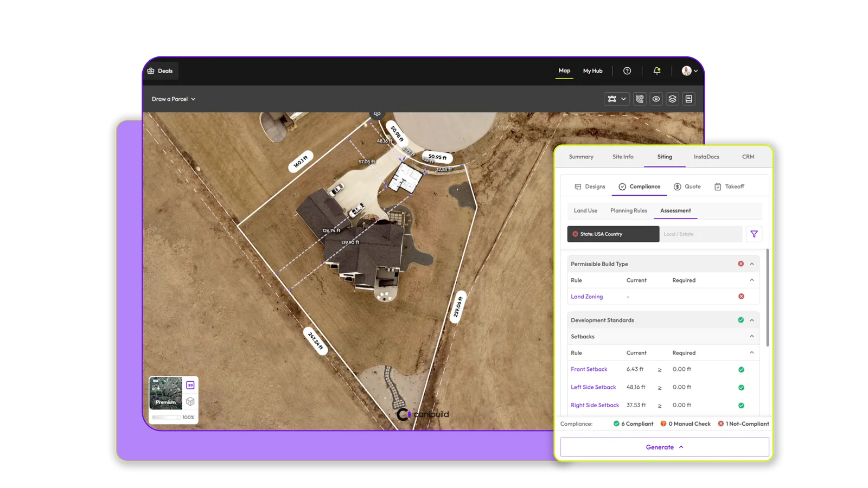
Task: Open the user avatar account menu
Action: click(x=690, y=71)
